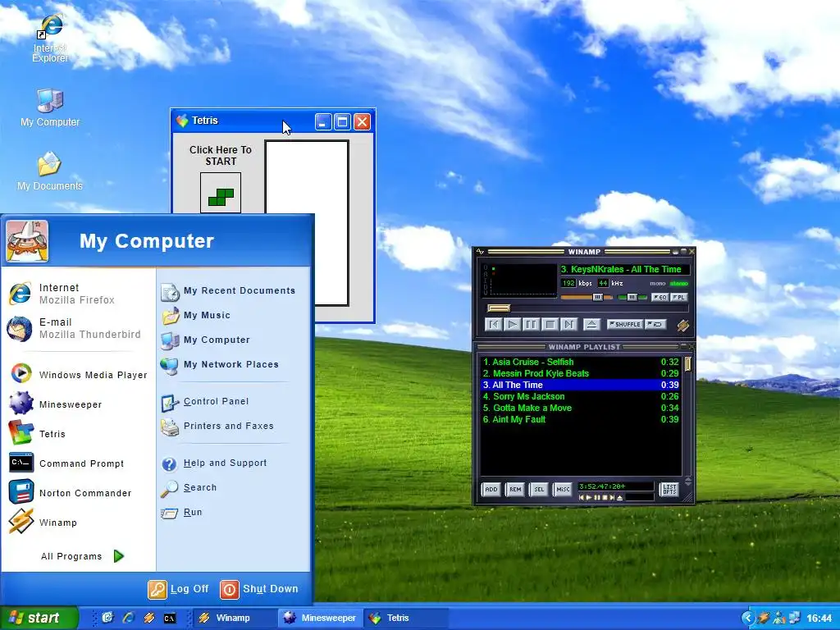Image resolution: width=840 pixels, height=630 pixels.
Task: Click Winamp seek bar position handle
Action: click(499, 308)
